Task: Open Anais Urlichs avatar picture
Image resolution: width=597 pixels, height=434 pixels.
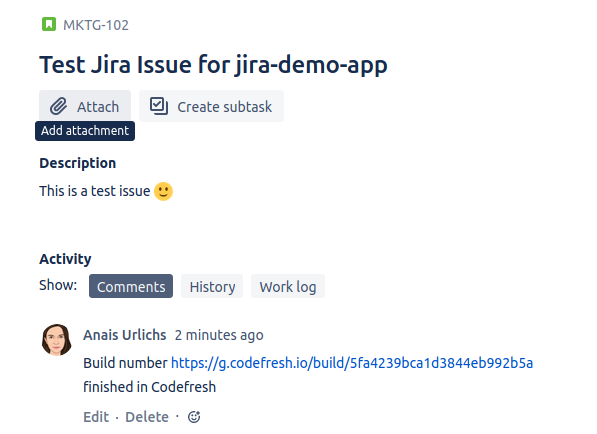Action: pos(57,340)
